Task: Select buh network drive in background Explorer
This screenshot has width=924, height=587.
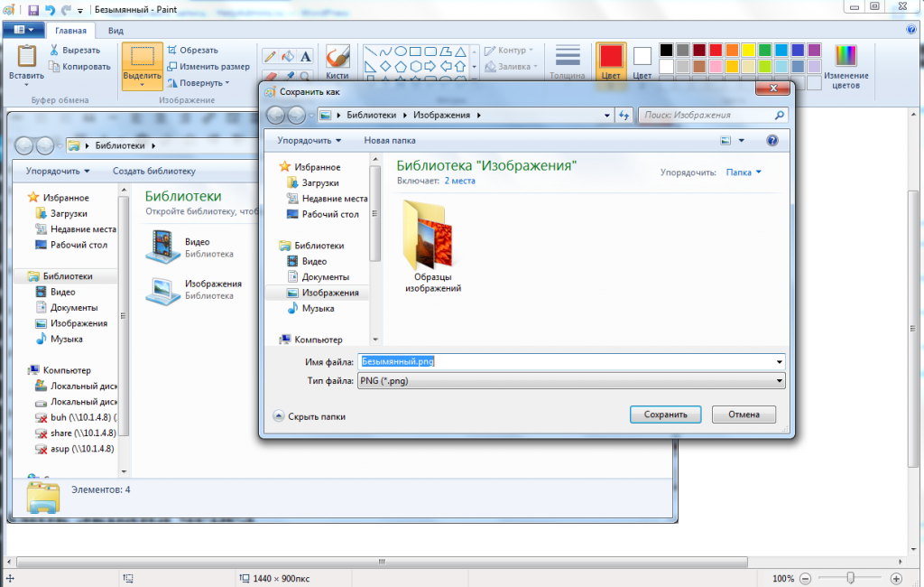Action: click(76, 417)
